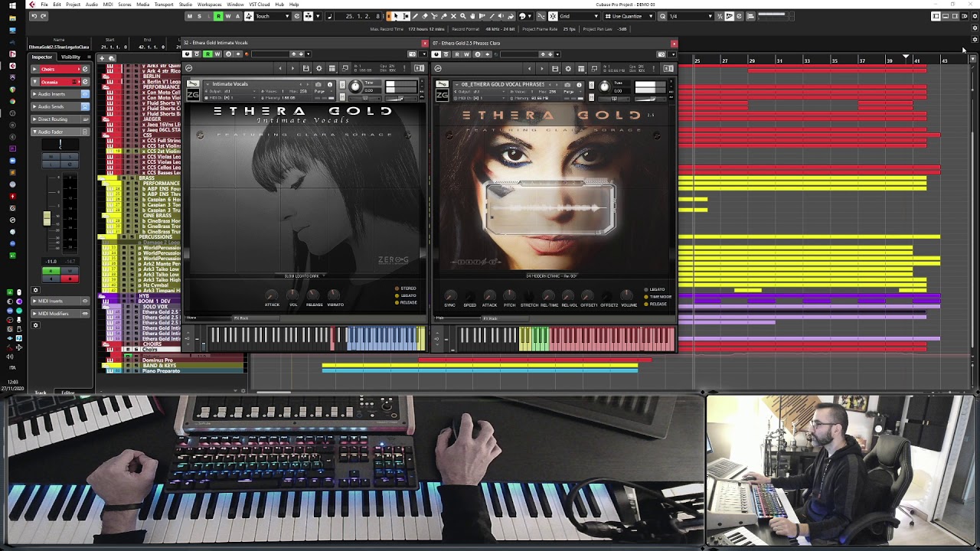
Task: Click disk save icon in Phrases Clara window
Action: (x=554, y=68)
